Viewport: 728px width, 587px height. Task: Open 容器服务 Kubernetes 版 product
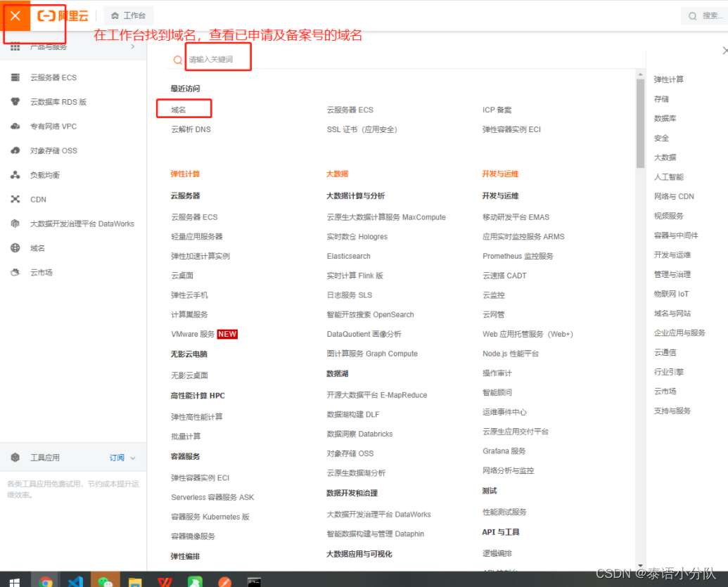pos(210,517)
